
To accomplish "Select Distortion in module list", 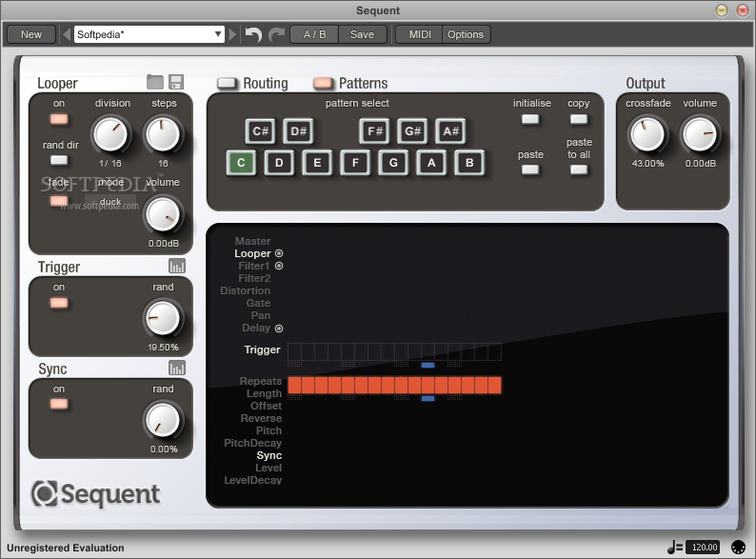I will [245, 290].
